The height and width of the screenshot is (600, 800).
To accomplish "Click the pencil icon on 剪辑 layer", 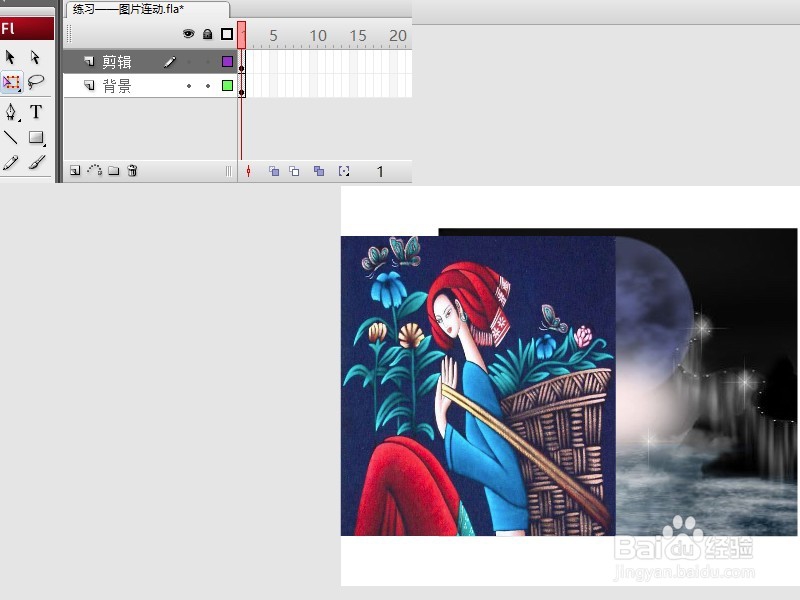I will [x=170, y=62].
